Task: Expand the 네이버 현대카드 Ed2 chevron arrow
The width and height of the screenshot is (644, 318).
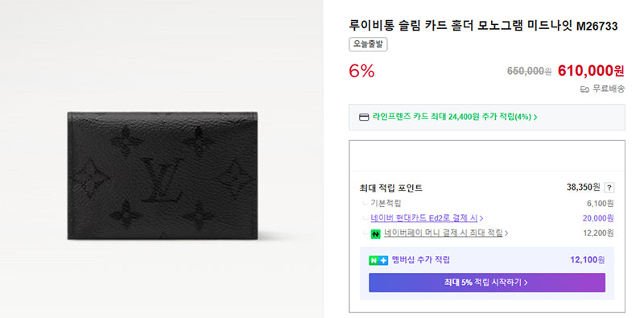Action: 481,218
